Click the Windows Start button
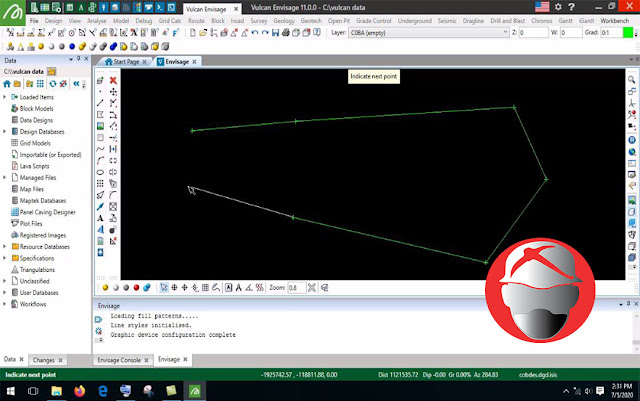Viewport: 640px width, 401px height. click(11, 391)
